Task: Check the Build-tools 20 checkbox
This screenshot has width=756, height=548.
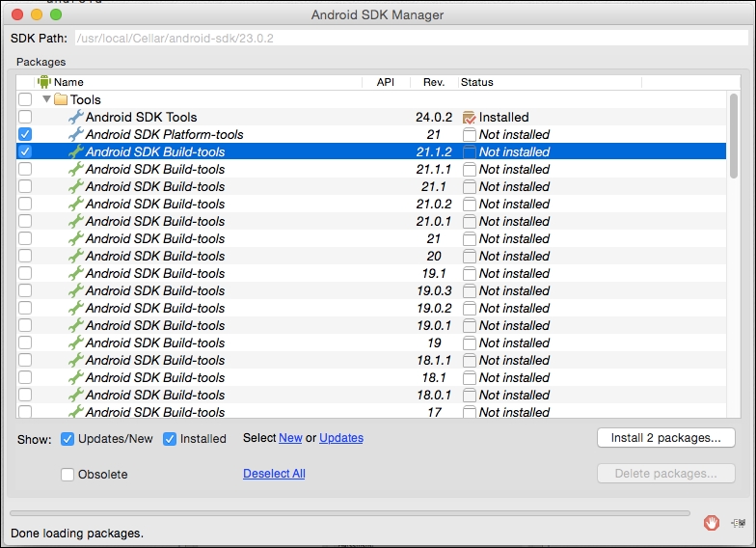Action: tap(25, 256)
